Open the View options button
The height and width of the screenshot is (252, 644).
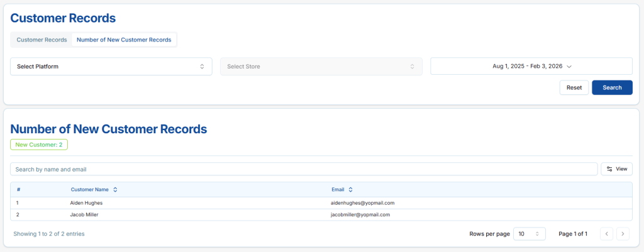[616, 169]
